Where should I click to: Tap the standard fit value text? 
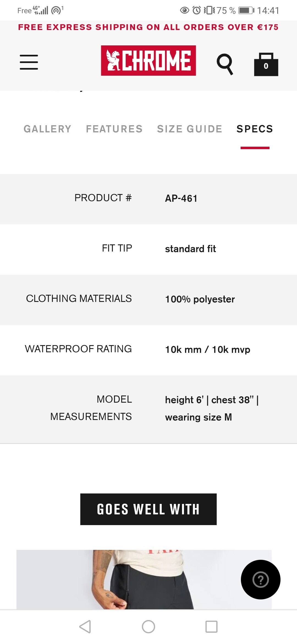click(x=190, y=249)
